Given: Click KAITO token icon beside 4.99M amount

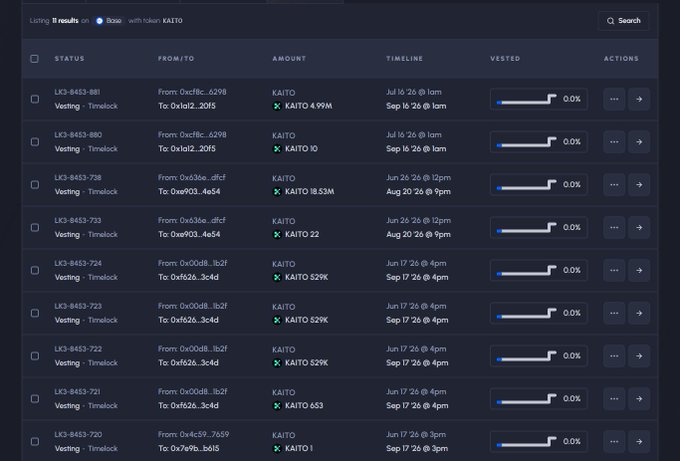Looking at the screenshot, I should (277, 106).
